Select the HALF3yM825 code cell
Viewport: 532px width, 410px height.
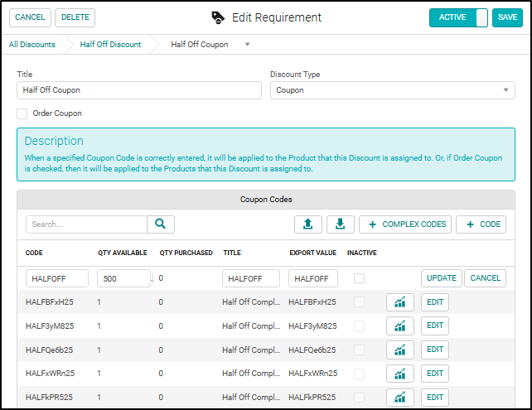(x=50, y=326)
